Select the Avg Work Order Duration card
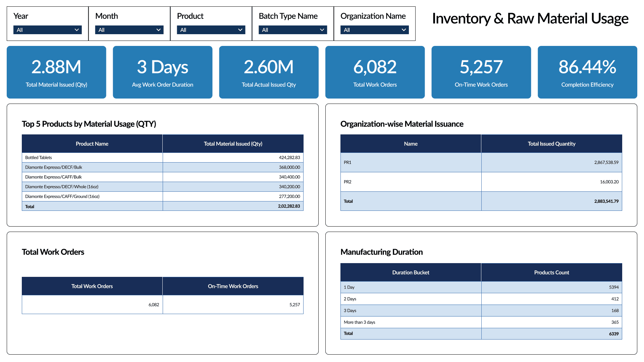Screen dimensions: 644x362 (162, 72)
